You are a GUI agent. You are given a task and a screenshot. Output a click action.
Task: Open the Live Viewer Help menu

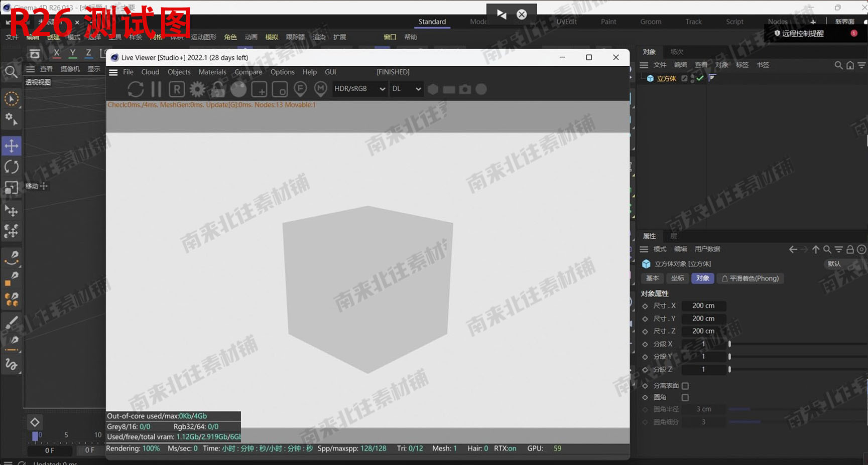click(x=310, y=72)
